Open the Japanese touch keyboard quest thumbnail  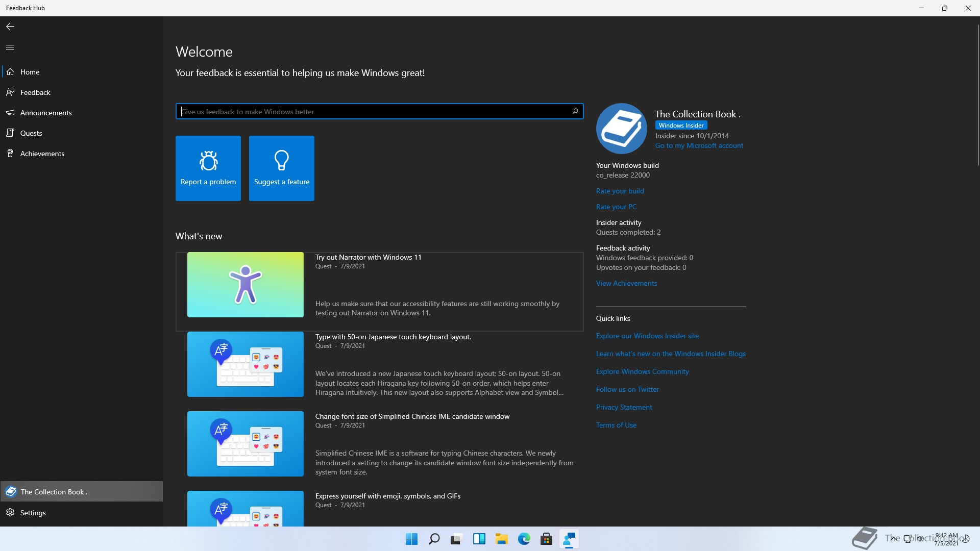(246, 364)
